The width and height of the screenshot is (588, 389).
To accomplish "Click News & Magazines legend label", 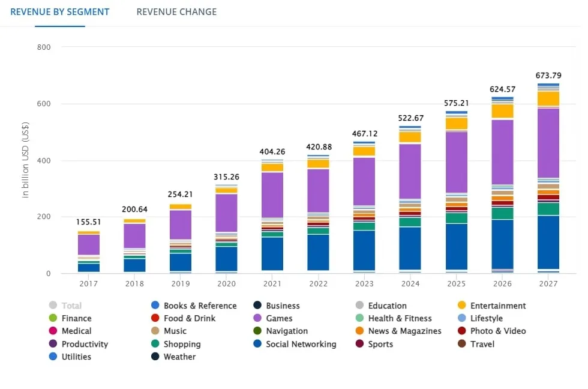I will [x=404, y=331].
